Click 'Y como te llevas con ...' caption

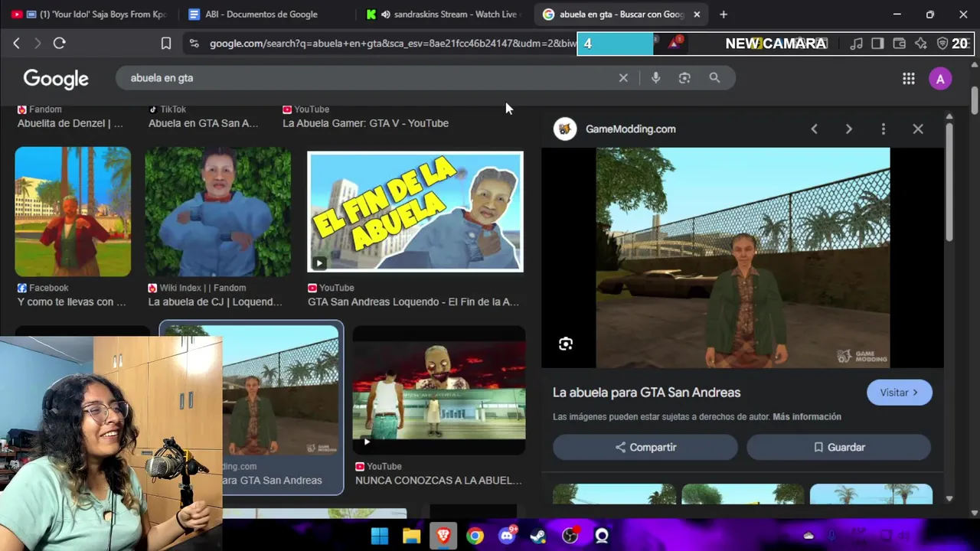point(71,302)
